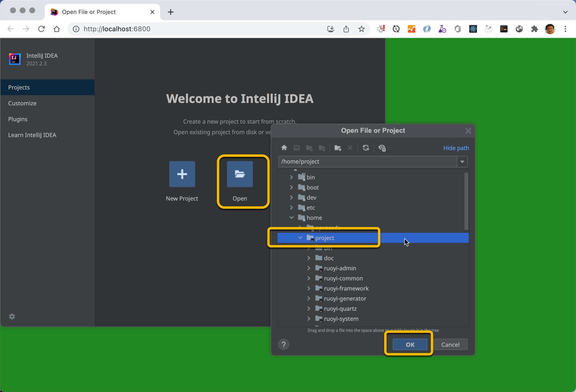The width and height of the screenshot is (576, 392).
Task: Close the browser tab
Action: coord(152,12)
